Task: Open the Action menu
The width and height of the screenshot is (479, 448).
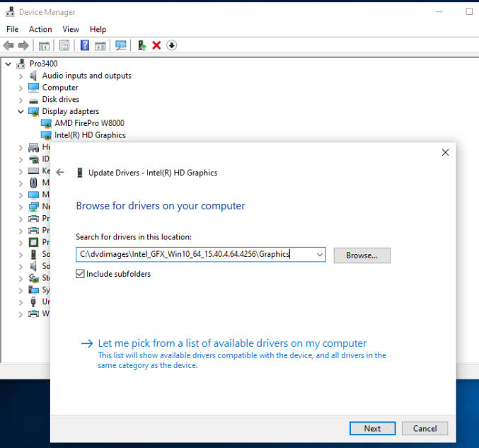Action: pos(40,29)
